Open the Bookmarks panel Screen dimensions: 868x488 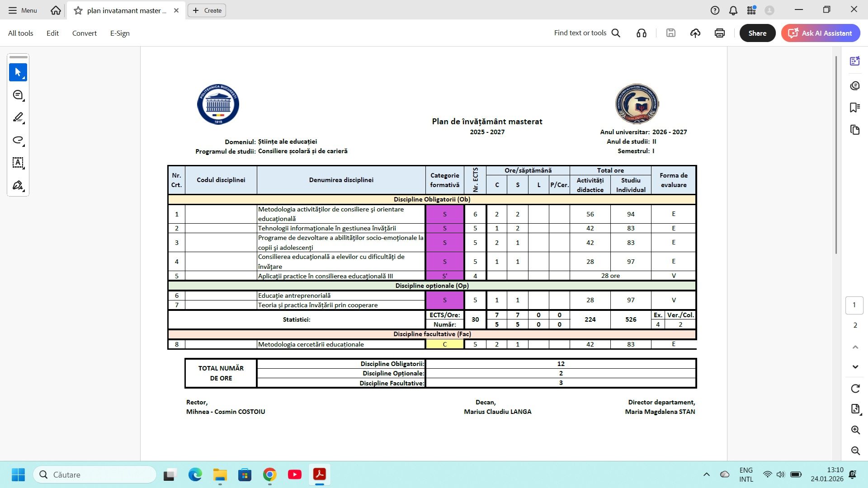click(855, 107)
